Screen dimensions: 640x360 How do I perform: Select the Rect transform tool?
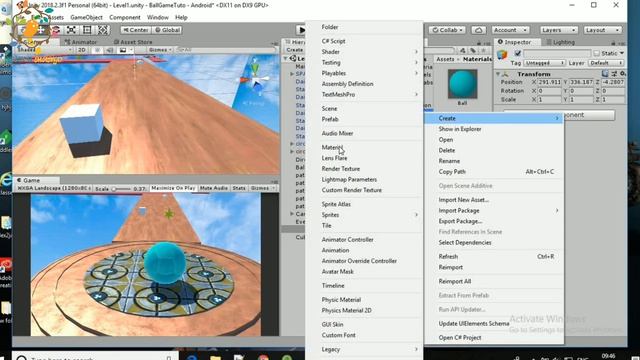click(x=87, y=30)
